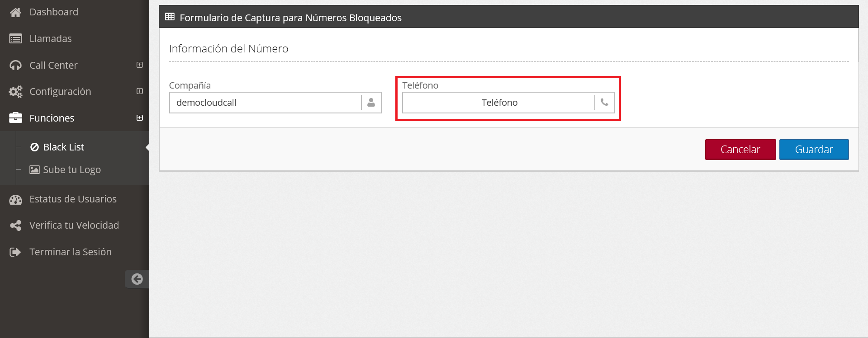
Task: Click the Cancelar button
Action: tap(740, 150)
